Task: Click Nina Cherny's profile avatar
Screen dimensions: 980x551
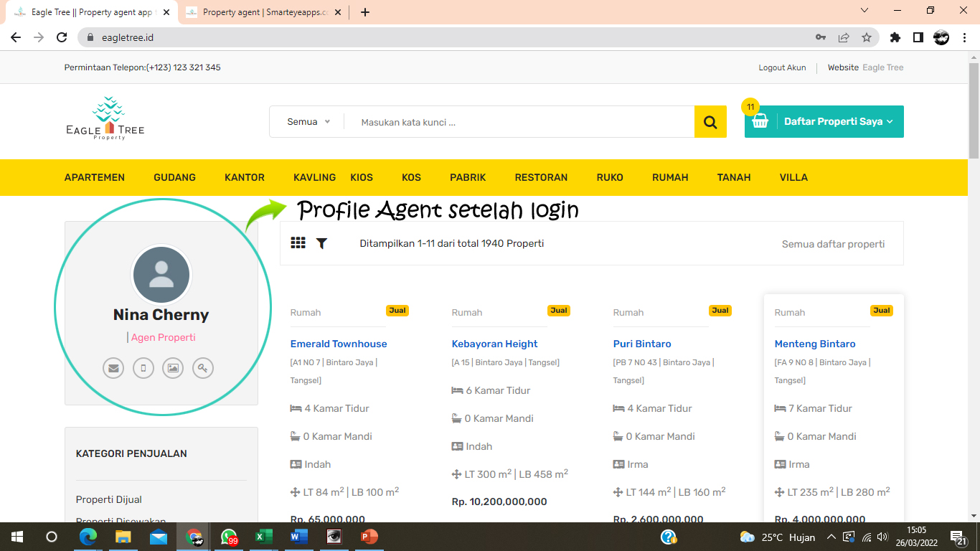Action: 161,275
